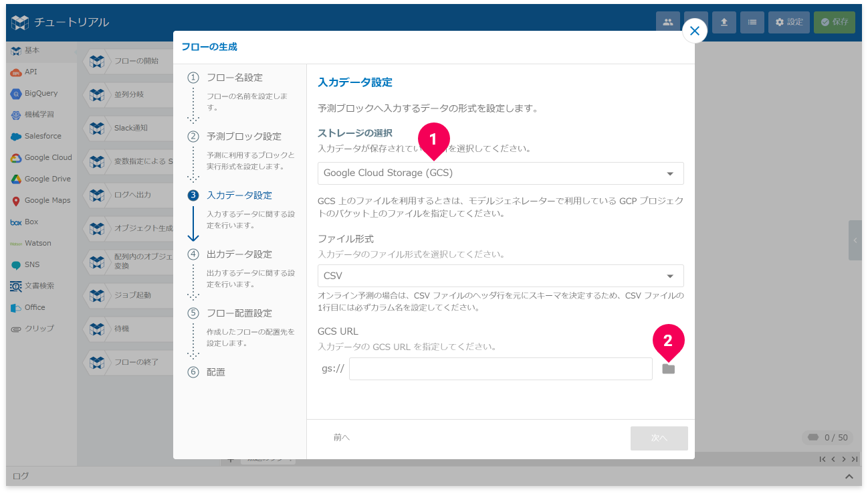Image resolution: width=868 pixels, height=494 pixels.
Task: Open the CSV file format dropdown
Action: click(x=500, y=276)
